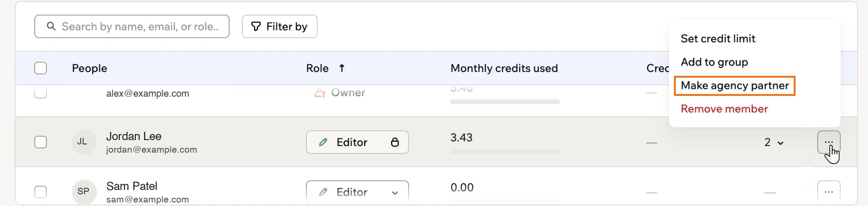The image size is (868, 206).
Task: Click the search magnifier icon
Action: pos(51,26)
